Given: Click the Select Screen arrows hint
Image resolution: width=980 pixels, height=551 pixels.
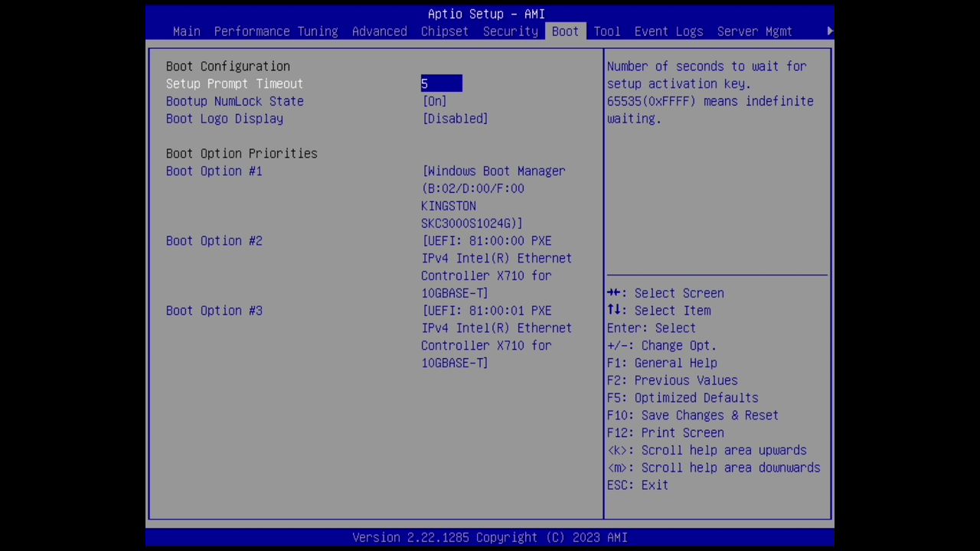Looking at the screenshot, I should 665,292.
